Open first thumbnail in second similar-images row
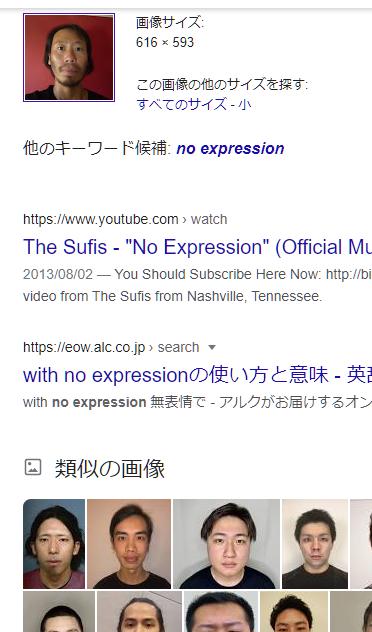 (59, 611)
